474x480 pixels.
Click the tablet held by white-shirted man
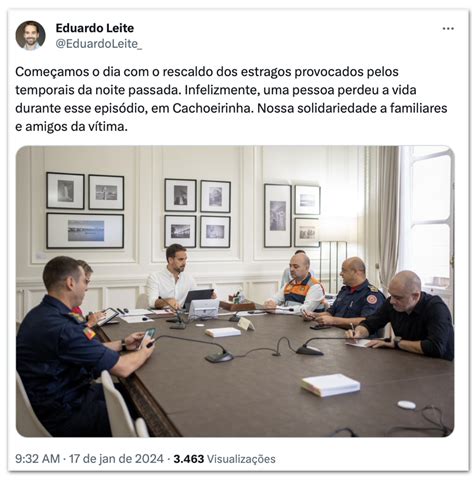(198, 297)
